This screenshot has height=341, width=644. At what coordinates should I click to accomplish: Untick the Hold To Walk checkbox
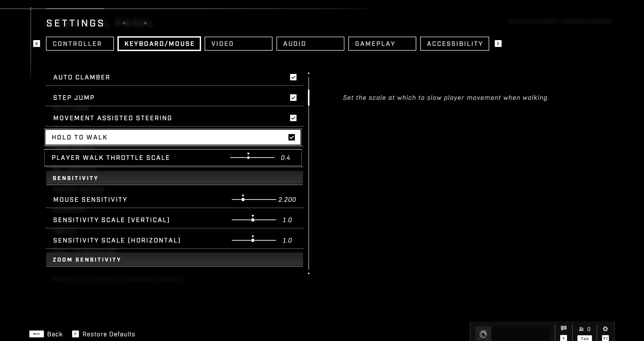point(292,137)
